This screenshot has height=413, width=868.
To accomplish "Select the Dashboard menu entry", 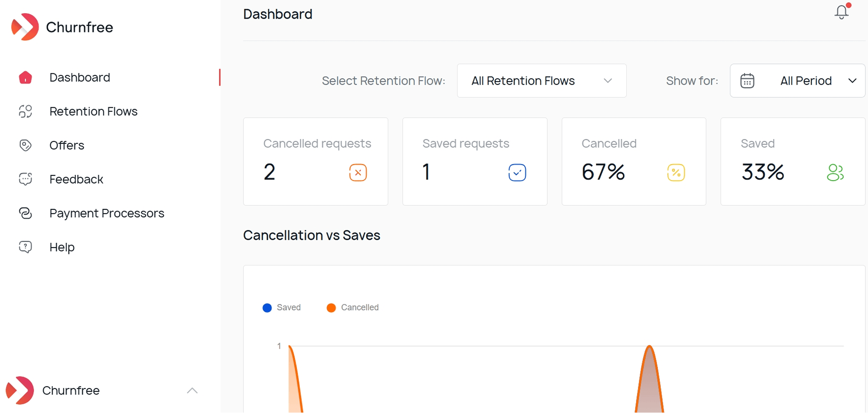I will (80, 77).
